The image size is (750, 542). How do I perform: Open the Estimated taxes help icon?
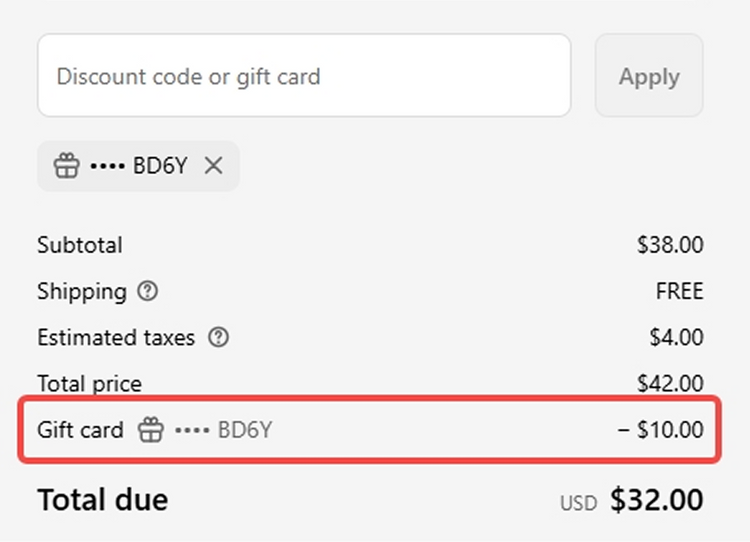tap(218, 338)
